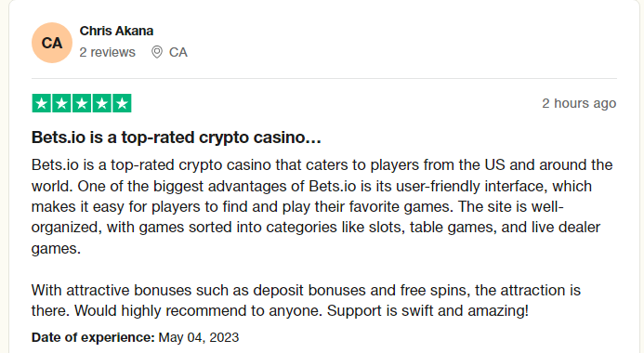Click the orange CA avatar circle
The image size is (644, 353).
pos(52,43)
